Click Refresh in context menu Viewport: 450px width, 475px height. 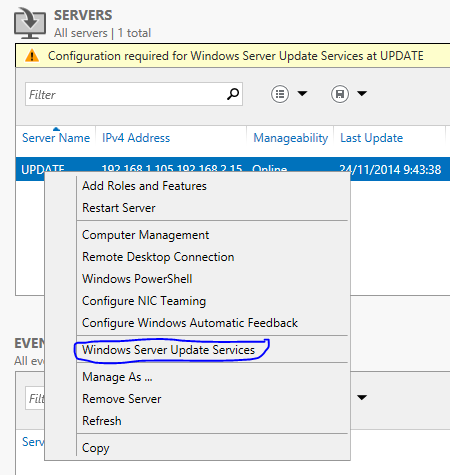coord(102,421)
